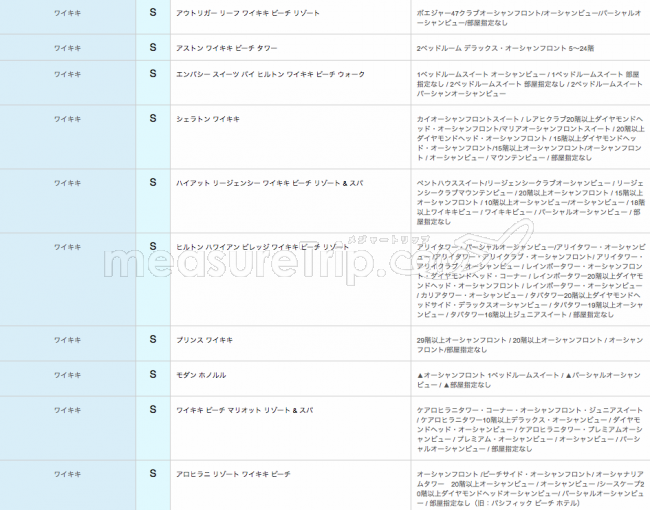Click room text 2ベッドルーム デラックス・オーシャンフロント

(505, 48)
